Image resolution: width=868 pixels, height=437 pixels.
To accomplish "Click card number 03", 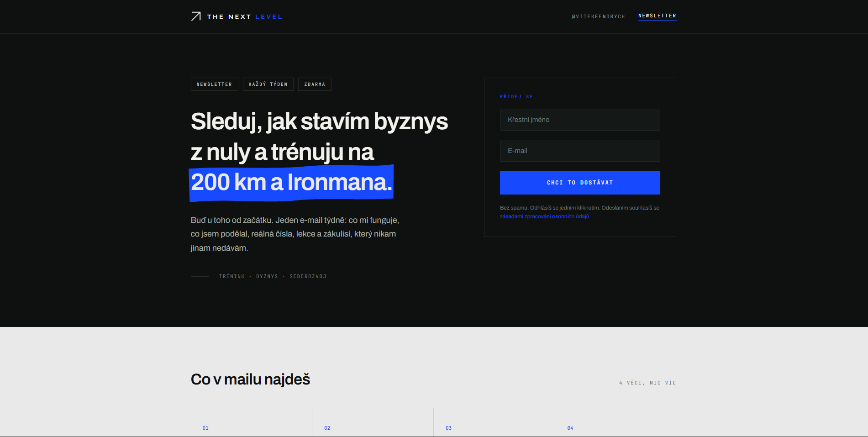I will [x=448, y=428].
